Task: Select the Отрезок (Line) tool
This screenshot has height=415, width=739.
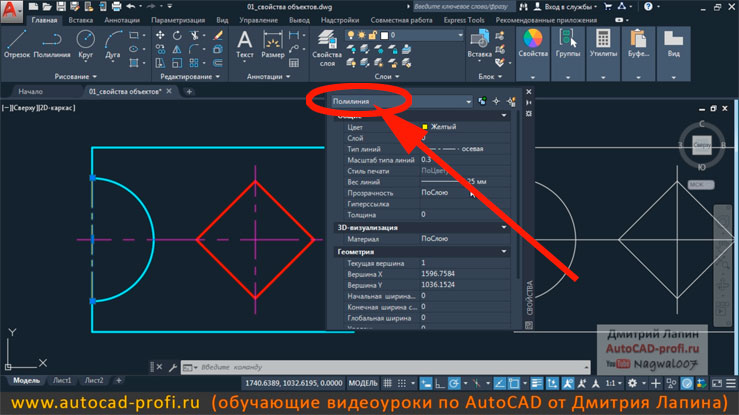Action: tap(17, 44)
